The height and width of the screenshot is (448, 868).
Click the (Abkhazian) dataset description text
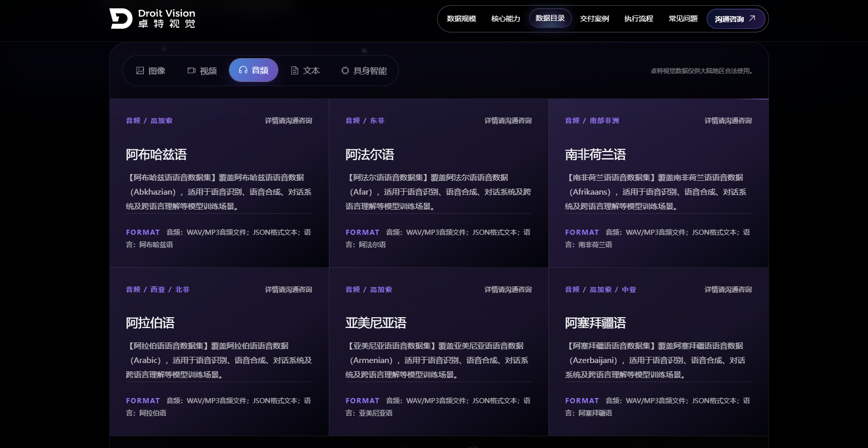[x=219, y=192]
